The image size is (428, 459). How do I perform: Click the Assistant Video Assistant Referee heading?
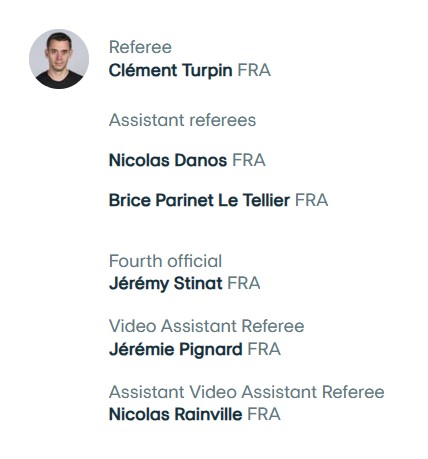247,392
